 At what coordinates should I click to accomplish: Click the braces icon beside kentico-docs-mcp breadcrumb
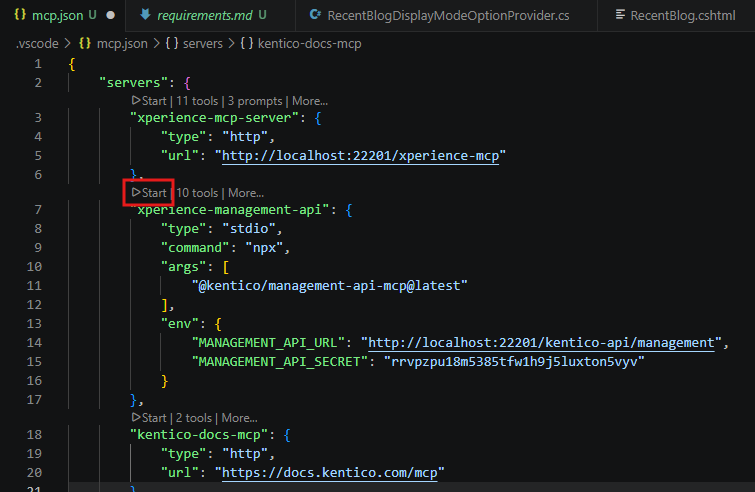[247, 43]
